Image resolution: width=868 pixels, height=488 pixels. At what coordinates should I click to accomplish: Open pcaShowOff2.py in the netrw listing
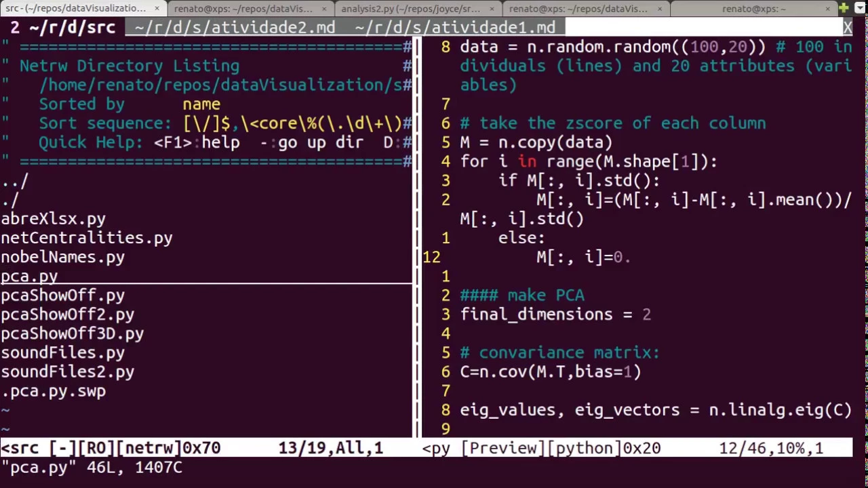pos(67,314)
